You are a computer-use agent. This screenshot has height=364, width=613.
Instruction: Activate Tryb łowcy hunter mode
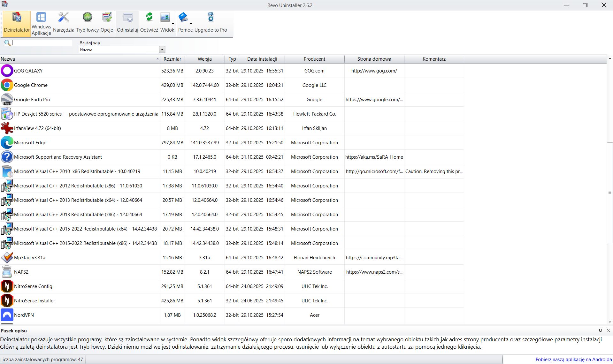coord(88,24)
